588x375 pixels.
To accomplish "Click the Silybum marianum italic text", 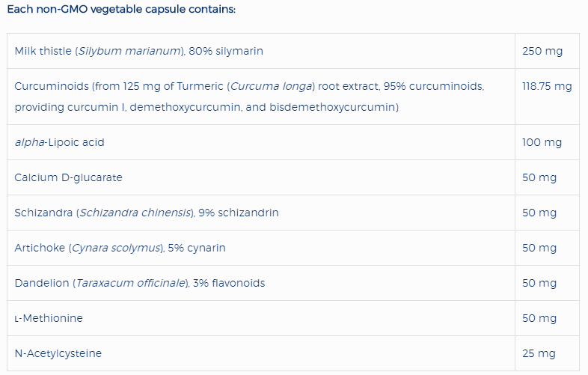I will [x=138, y=51].
